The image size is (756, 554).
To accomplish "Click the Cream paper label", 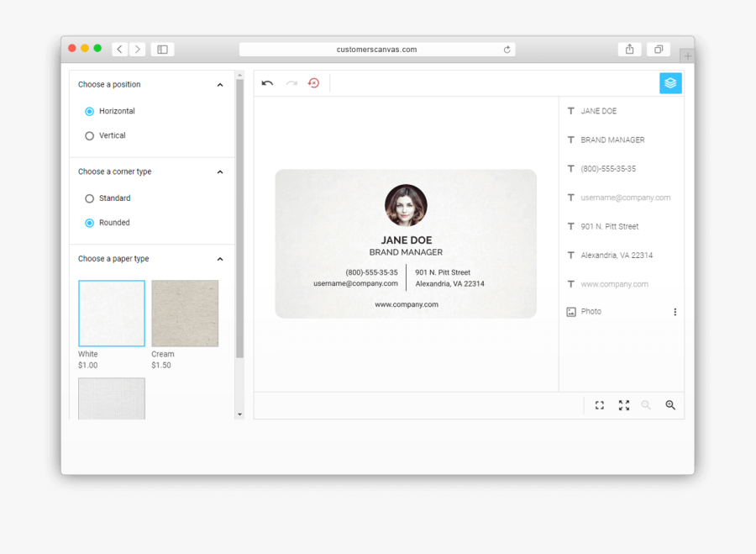I will pyautogui.click(x=163, y=354).
